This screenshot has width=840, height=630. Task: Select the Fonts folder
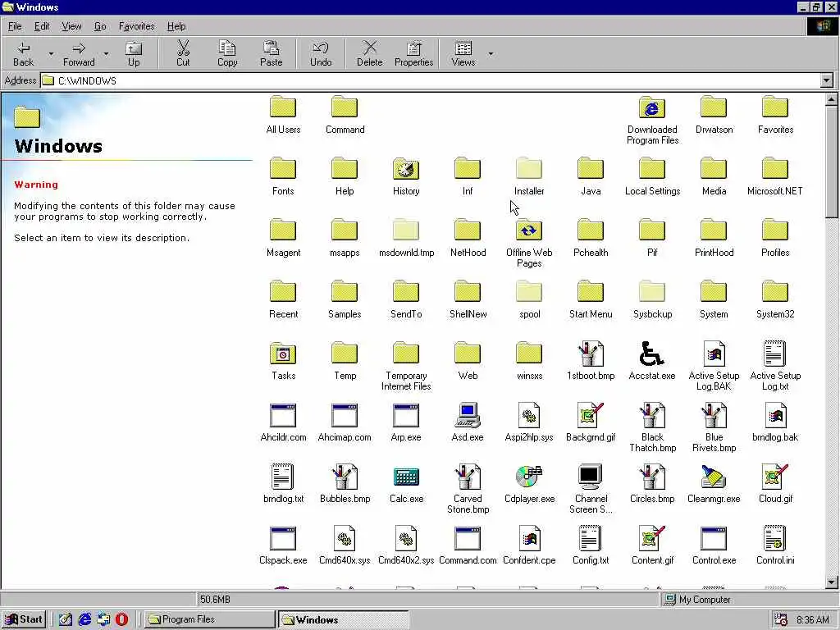point(283,169)
